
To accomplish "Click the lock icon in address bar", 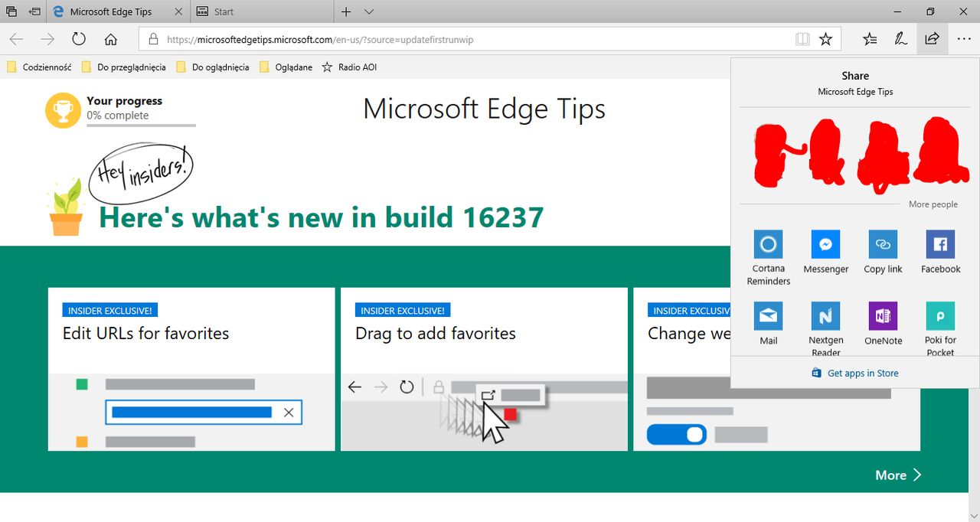I will pos(153,39).
